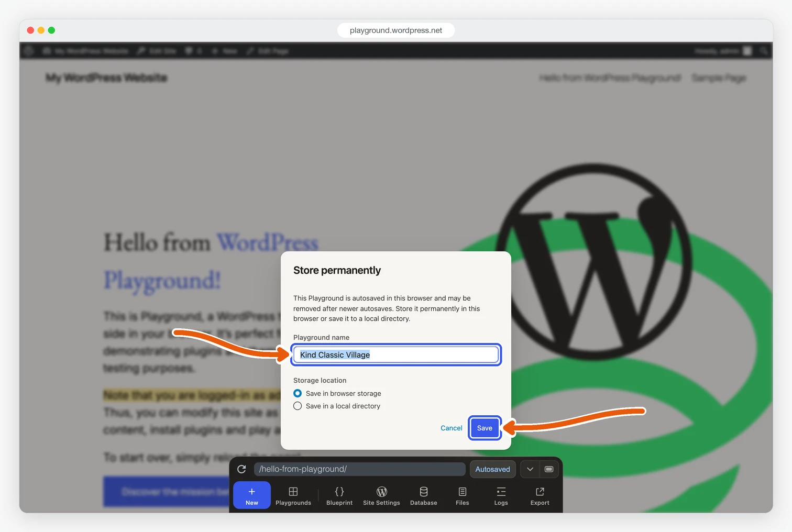The height and width of the screenshot is (532, 792).
Task: Click the My WordPress Website site title
Action: [106, 78]
